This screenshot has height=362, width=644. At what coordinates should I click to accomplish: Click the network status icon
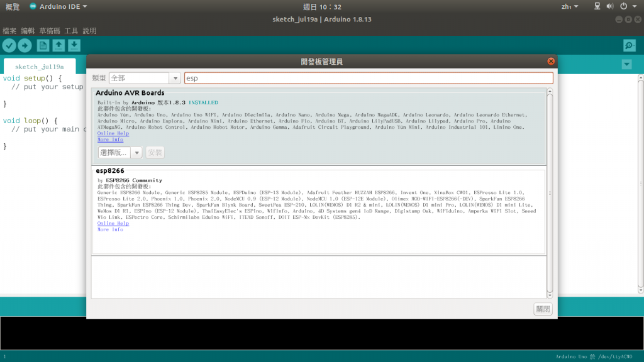point(597,6)
